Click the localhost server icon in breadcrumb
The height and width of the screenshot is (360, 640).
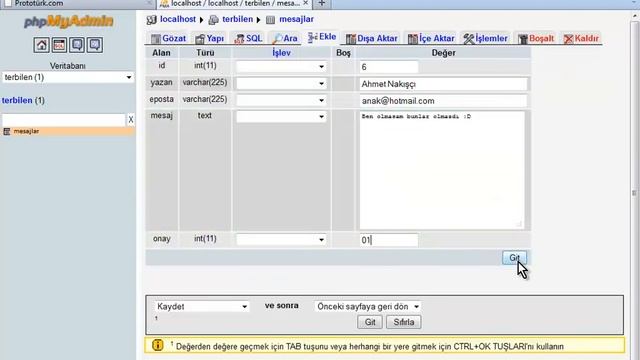[151, 20]
